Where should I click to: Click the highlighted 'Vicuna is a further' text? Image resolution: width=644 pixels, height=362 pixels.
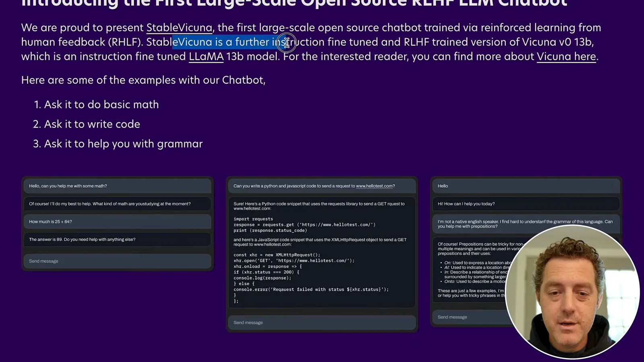(x=229, y=42)
